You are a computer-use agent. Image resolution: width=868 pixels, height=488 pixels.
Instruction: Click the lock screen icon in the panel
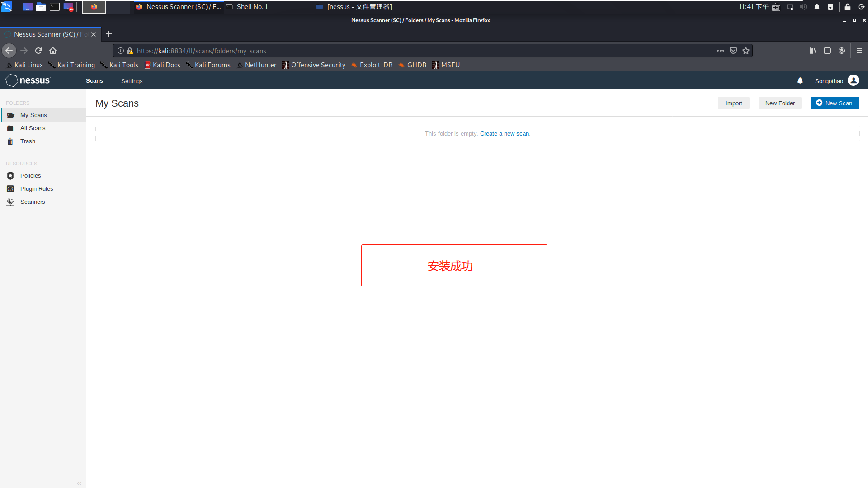pyautogui.click(x=848, y=7)
